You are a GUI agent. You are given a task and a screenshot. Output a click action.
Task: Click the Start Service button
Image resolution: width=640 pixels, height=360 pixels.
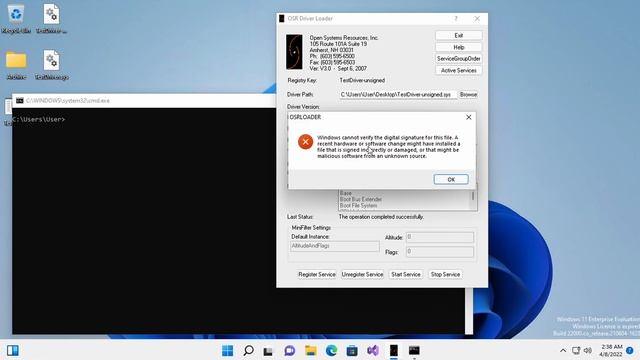click(406, 274)
